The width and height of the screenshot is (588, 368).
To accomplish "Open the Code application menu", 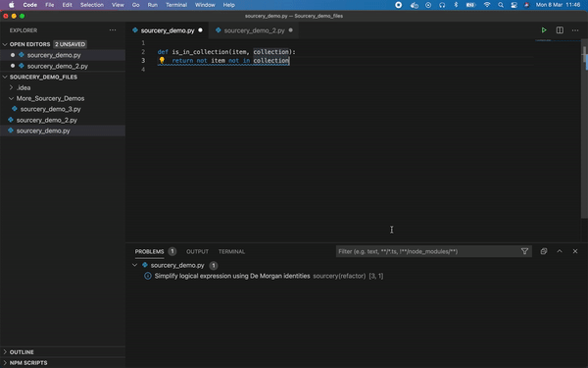I will pos(29,5).
